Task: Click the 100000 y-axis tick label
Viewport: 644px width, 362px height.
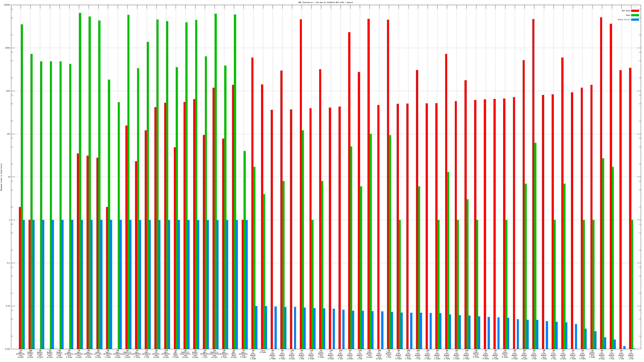Action: 7,5
